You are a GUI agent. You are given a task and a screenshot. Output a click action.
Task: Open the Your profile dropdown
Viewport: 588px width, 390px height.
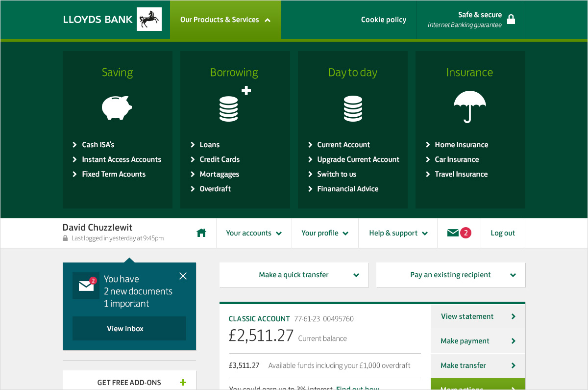click(325, 233)
